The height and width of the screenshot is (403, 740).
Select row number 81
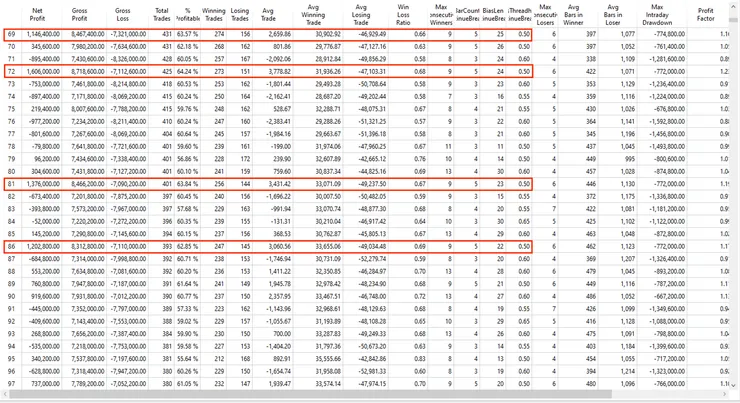[x=11, y=184]
